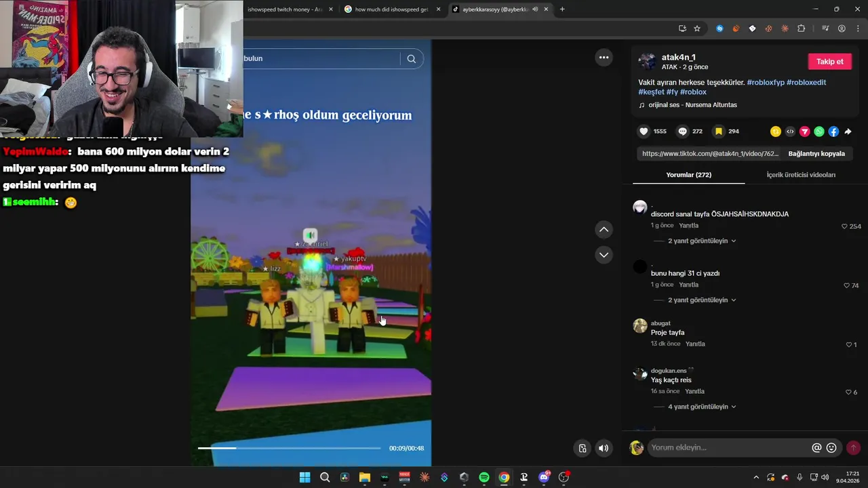Close the 'how much did ishowspeed get' tab
This screenshot has width=868, height=488.
point(438,9)
